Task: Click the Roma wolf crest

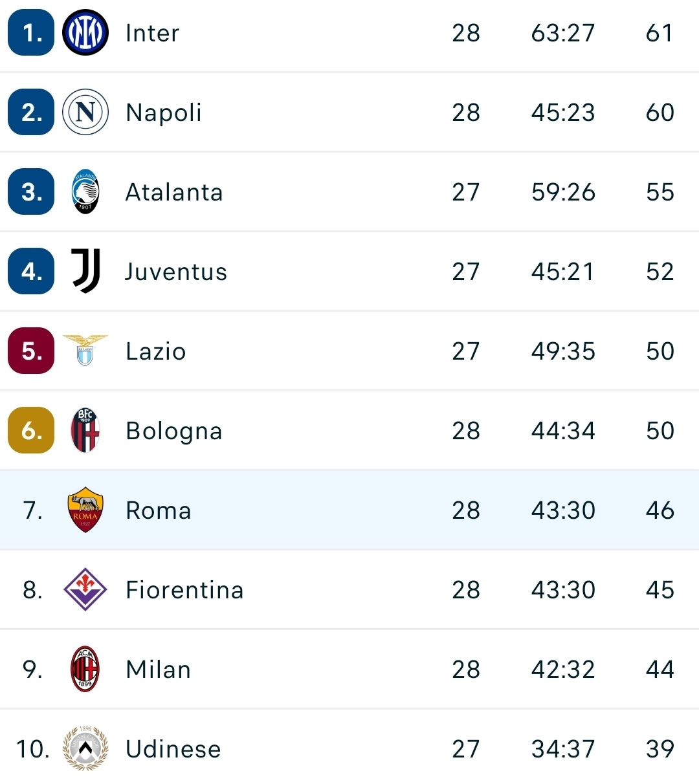Action: (x=85, y=510)
